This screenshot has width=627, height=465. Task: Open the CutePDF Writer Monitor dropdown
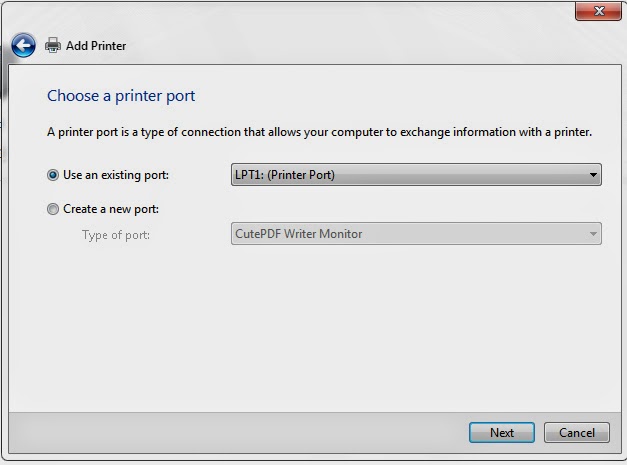416,233
